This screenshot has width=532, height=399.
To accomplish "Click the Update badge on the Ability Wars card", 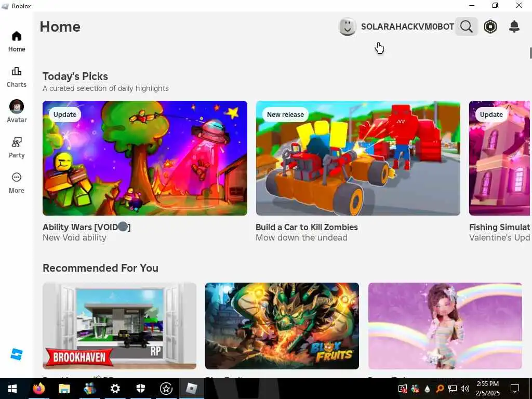I will click(65, 115).
